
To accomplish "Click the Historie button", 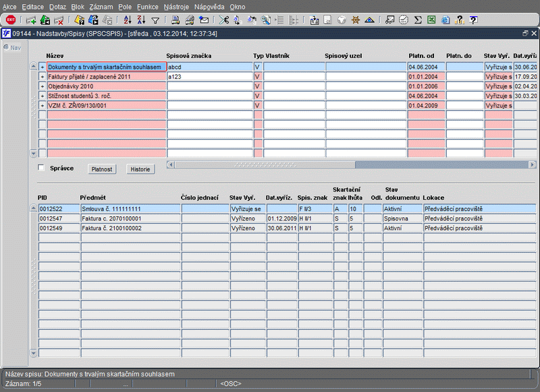I will (x=140, y=169).
